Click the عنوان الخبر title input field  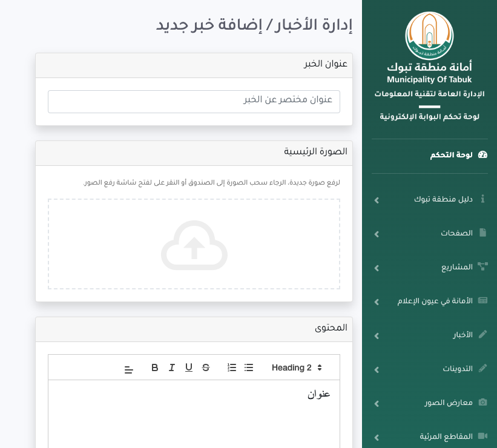(194, 102)
